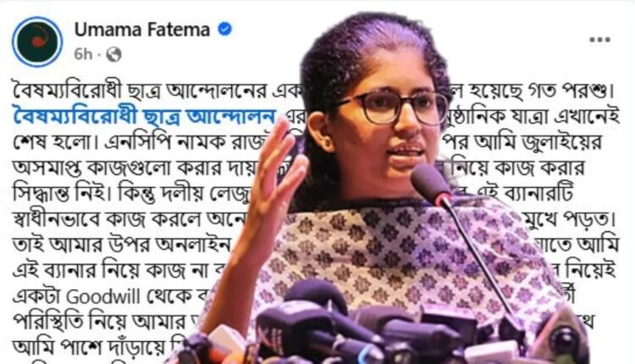The image size is (635, 364).
Task: Click the globe public-audience icon
Action: pyautogui.click(x=113, y=54)
